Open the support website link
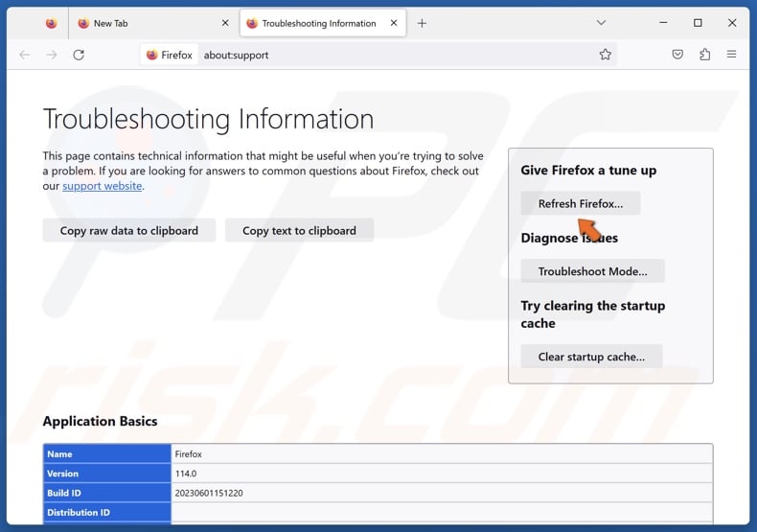 click(x=103, y=186)
